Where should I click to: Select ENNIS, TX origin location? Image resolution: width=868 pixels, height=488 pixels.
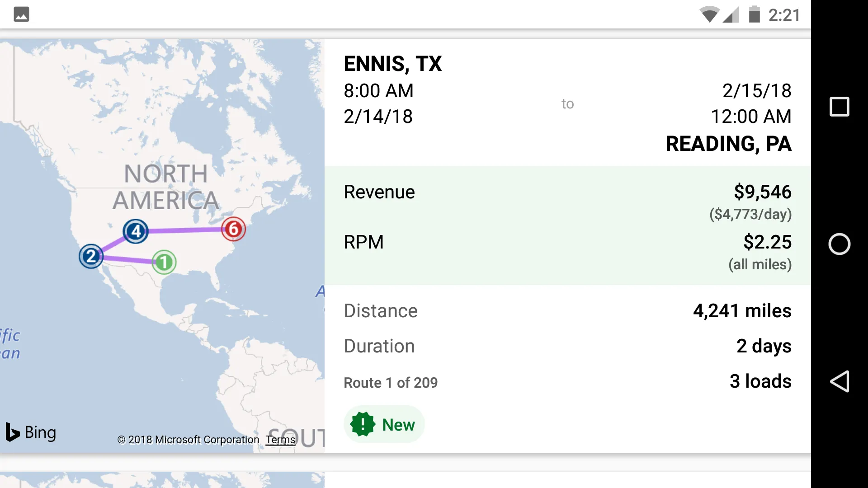click(392, 64)
